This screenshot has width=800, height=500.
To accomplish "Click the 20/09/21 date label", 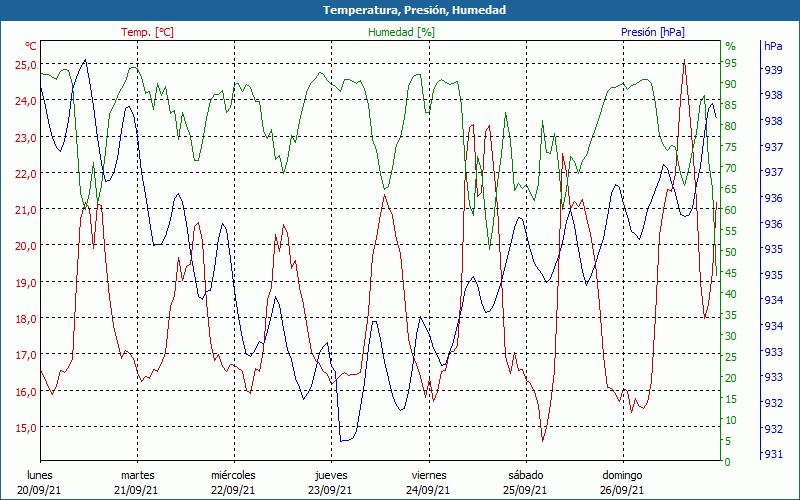I will click(x=39, y=491).
